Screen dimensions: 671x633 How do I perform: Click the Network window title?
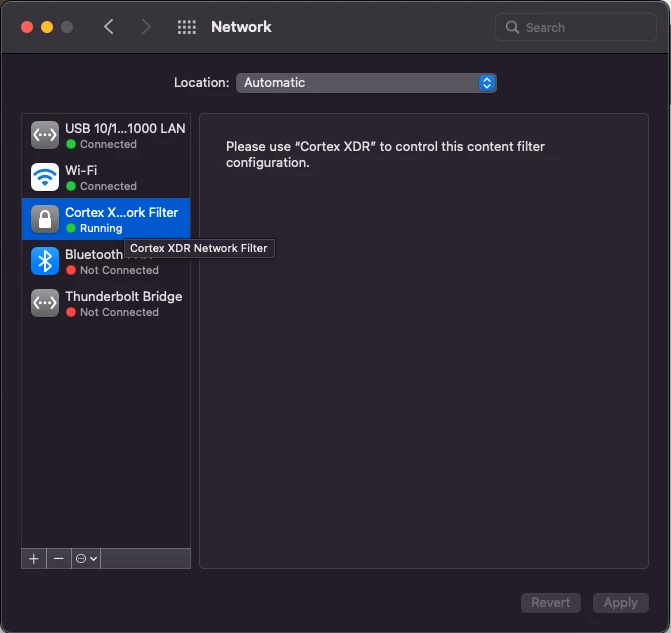(x=241, y=27)
